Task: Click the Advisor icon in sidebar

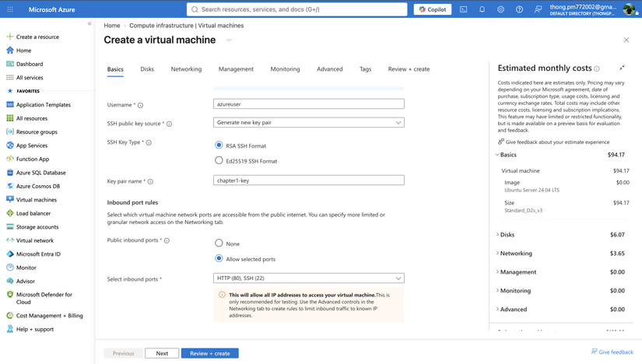Action: pos(10,281)
